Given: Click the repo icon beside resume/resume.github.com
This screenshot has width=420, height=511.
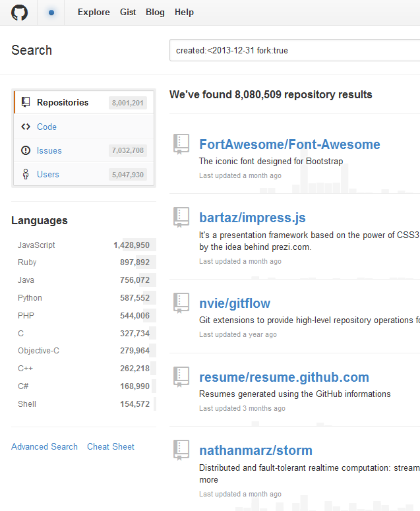Looking at the screenshot, I should point(181,377).
